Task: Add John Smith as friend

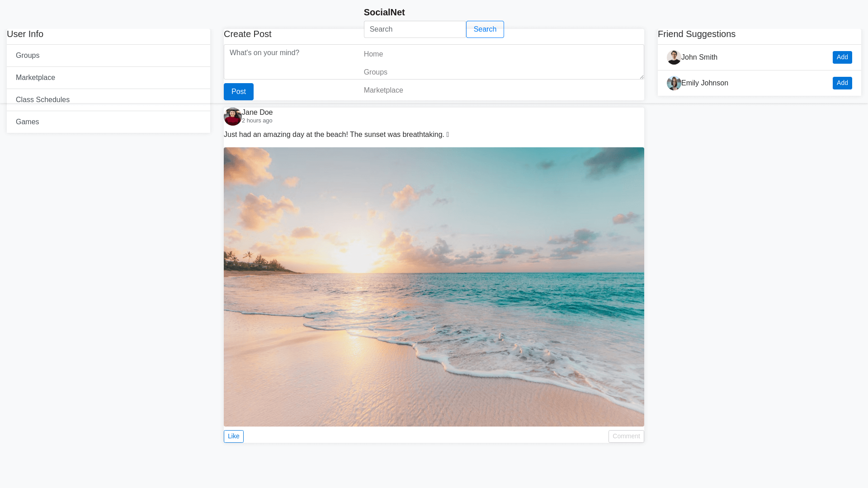Action: [842, 57]
